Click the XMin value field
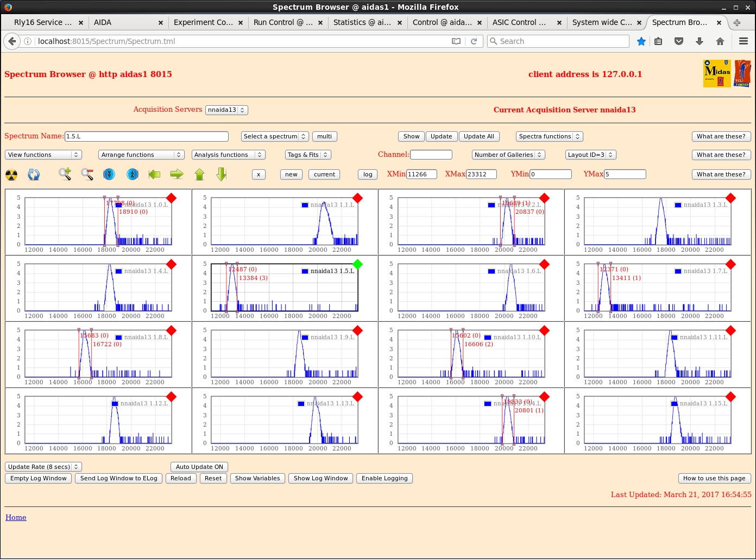The width and height of the screenshot is (756, 559). (x=421, y=174)
